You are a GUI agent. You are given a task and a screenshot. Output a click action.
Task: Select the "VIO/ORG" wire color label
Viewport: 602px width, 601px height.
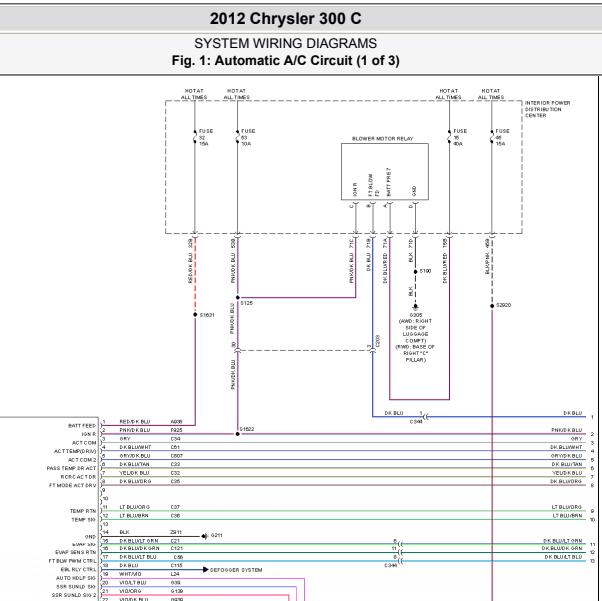point(130,591)
